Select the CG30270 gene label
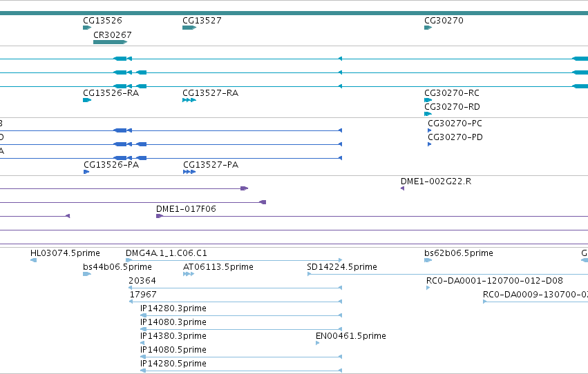588x374 pixels. [x=444, y=21]
